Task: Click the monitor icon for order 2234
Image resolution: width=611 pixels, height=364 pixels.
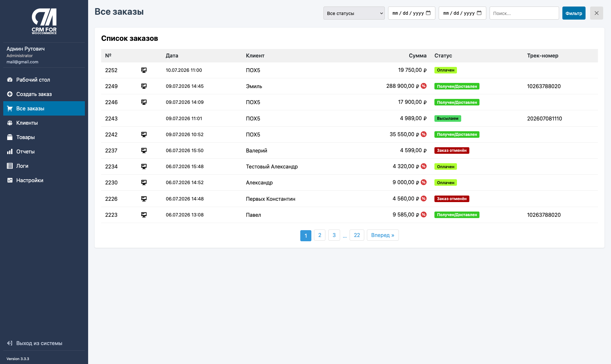Action: click(x=144, y=166)
